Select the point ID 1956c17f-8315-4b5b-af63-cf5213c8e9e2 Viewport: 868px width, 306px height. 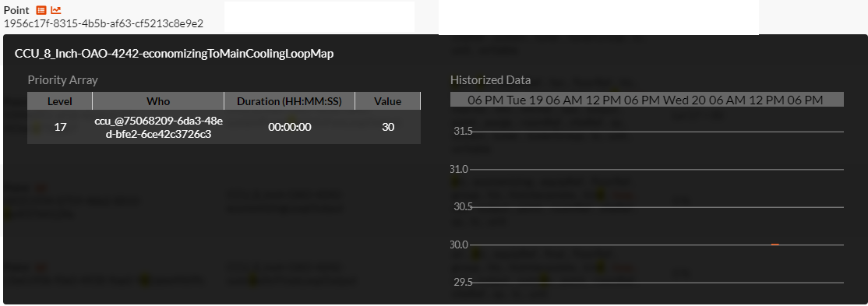(104, 23)
